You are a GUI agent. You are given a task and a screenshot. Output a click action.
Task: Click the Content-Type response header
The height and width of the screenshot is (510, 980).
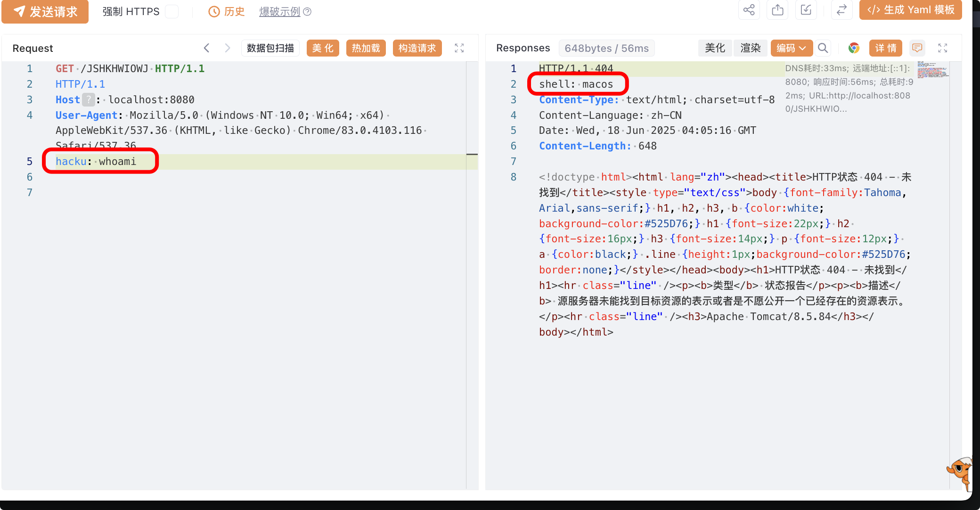pos(657,100)
